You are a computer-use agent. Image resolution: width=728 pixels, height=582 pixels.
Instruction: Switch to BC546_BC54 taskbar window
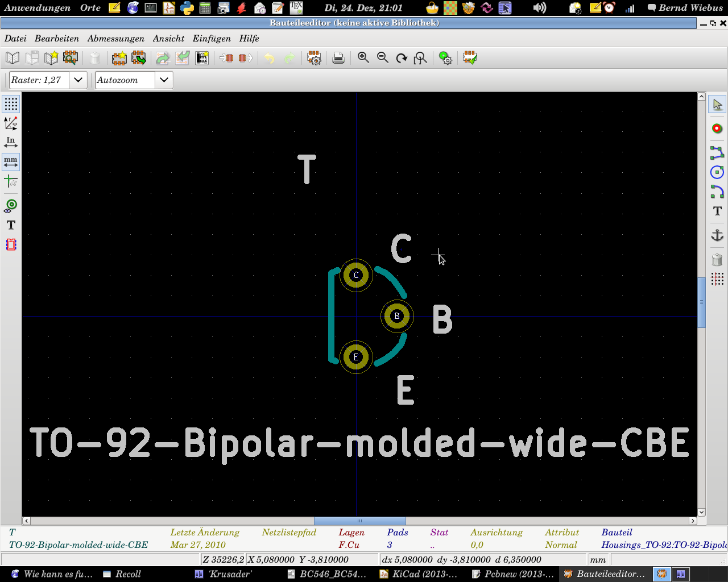[329, 574]
